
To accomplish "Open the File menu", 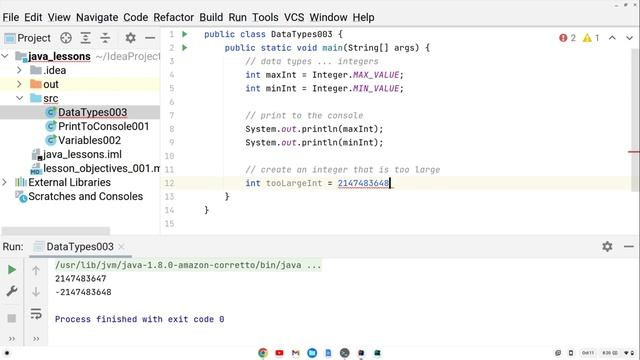I will 11,18.
